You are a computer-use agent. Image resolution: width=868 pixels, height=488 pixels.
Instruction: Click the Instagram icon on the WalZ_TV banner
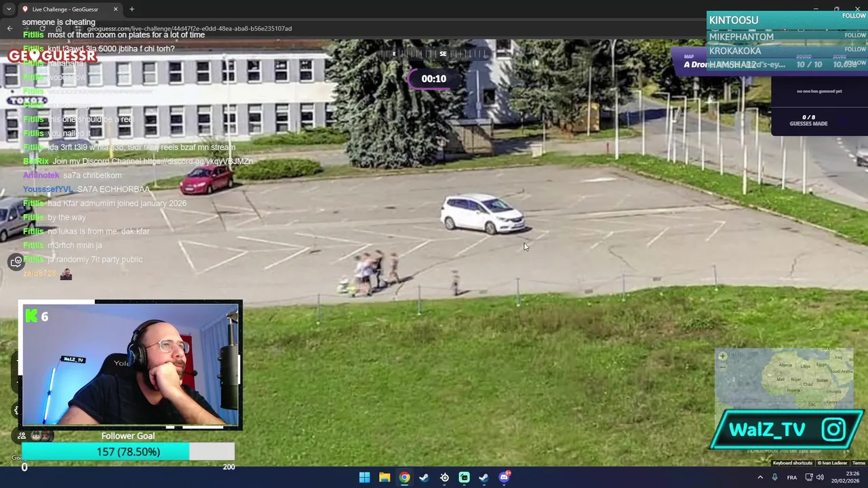pos(833,429)
